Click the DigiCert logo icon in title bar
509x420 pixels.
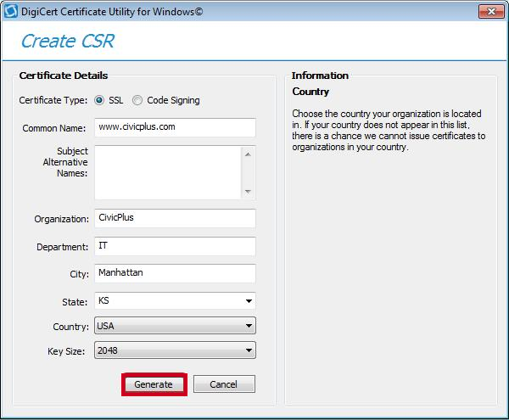[x=11, y=12]
